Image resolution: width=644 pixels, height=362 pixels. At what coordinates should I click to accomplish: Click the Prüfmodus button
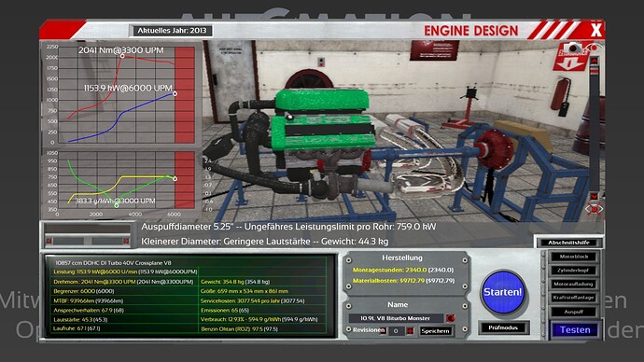coord(503,327)
